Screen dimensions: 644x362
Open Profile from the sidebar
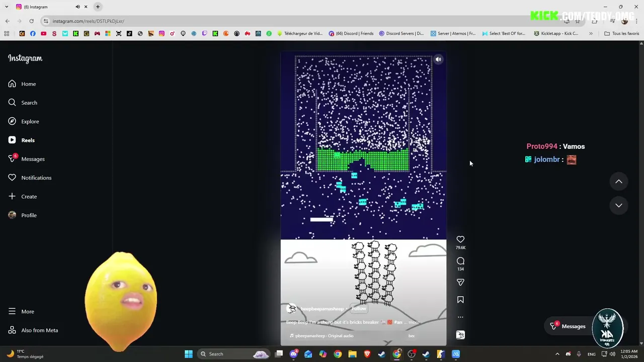(23, 215)
